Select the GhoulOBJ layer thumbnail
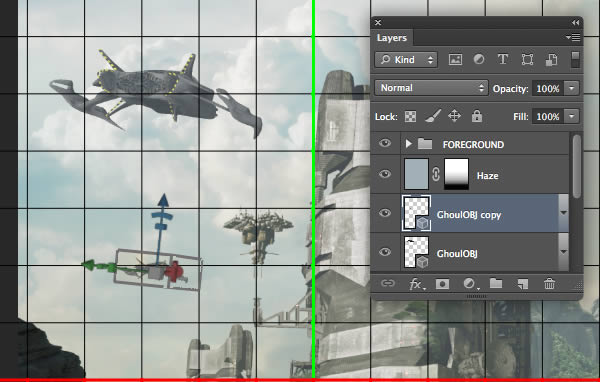 tap(416, 252)
